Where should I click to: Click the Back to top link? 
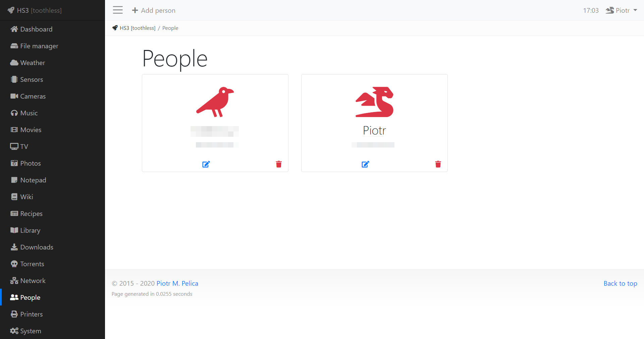click(620, 283)
